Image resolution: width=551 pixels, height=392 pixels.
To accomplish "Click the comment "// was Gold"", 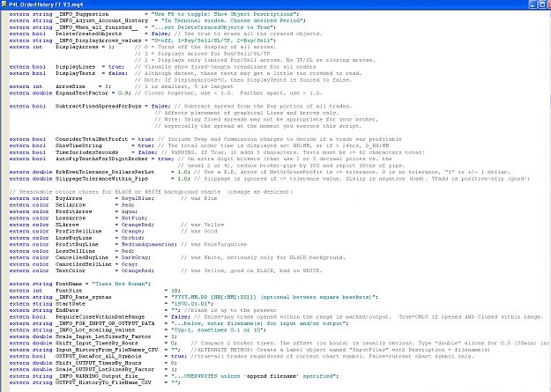I will click(199, 232).
